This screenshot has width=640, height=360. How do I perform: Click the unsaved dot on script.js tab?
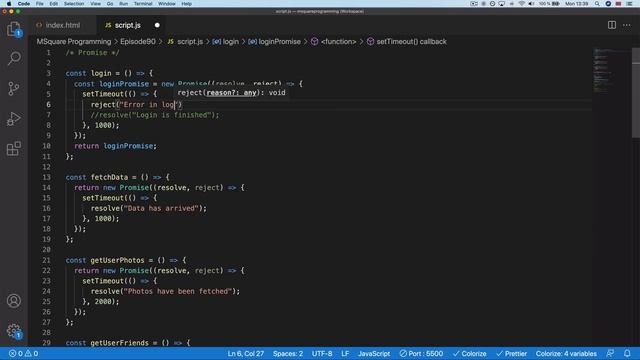tap(157, 25)
